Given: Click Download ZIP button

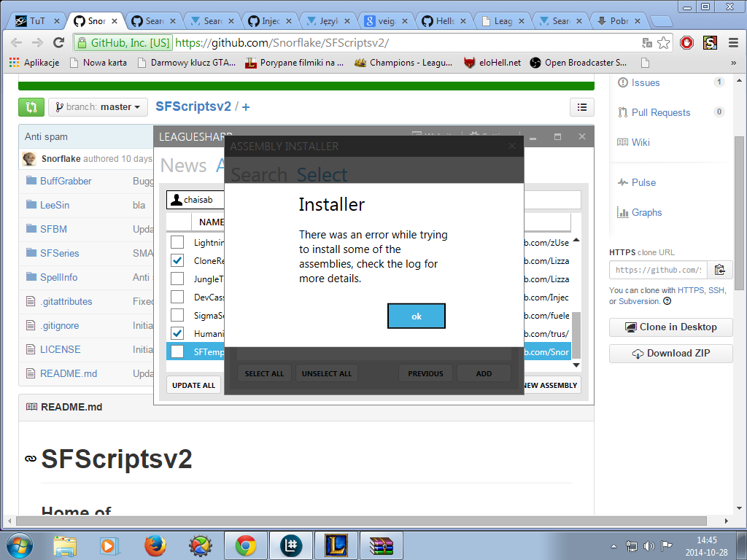Looking at the screenshot, I should 671,354.
